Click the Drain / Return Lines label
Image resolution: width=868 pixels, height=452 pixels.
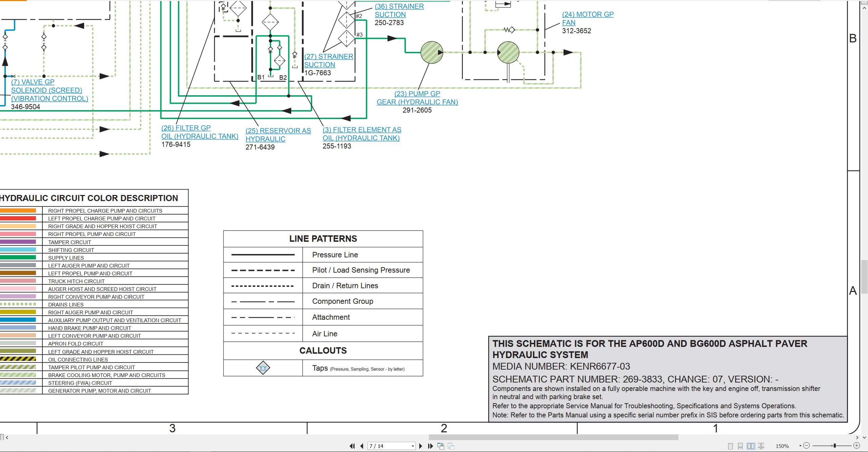click(x=345, y=286)
